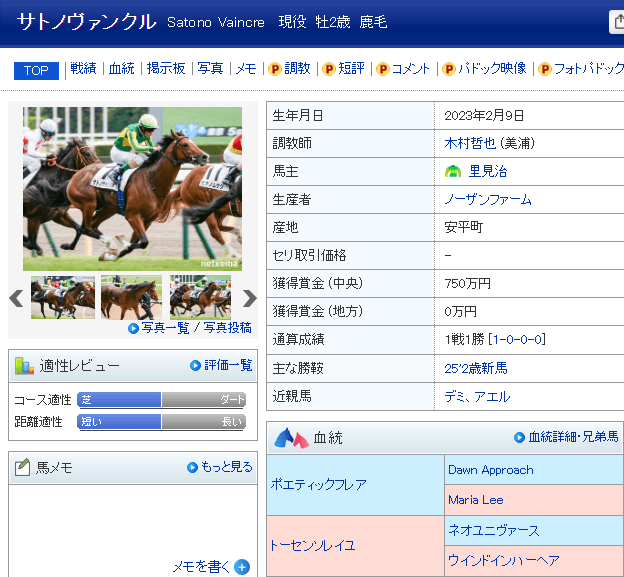Screen dimensions: 624x577
Task: Click the arrow icon beside 評価一覧
Action: (195, 365)
